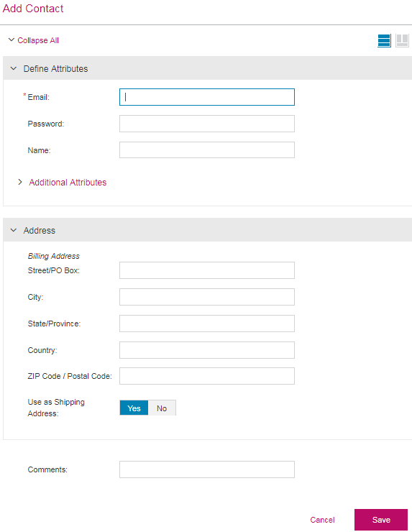
Task: Click the State/Province text box
Action: click(207, 324)
